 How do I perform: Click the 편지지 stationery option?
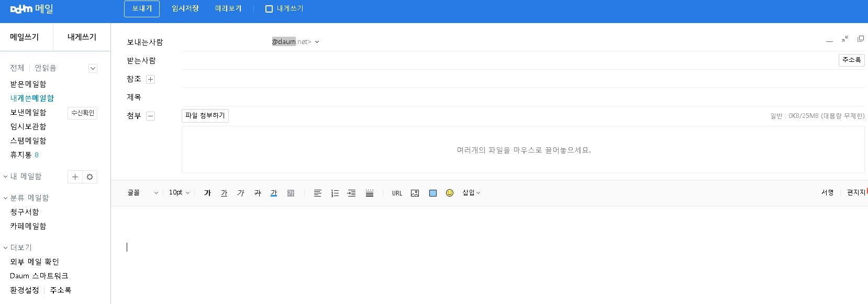click(x=856, y=193)
